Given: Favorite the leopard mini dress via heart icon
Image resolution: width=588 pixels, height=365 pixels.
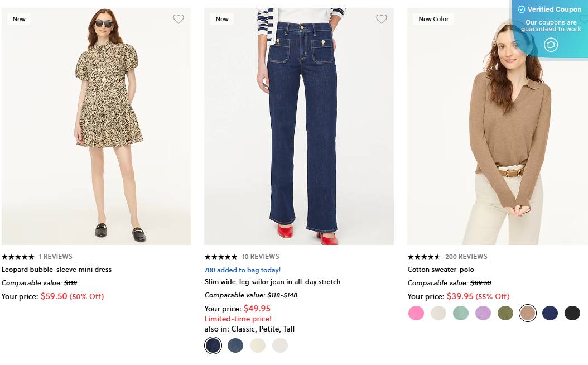Looking at the screenshot, I should tap(179, 18).
